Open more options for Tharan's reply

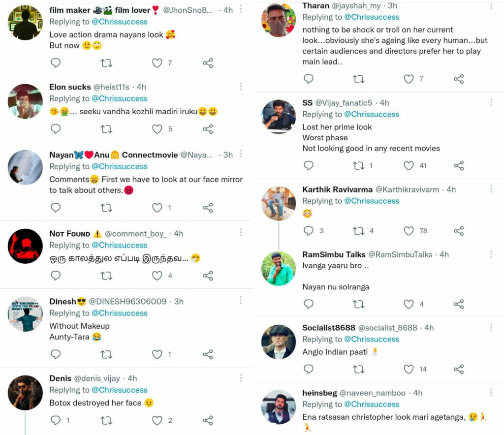tap(491, 6)
